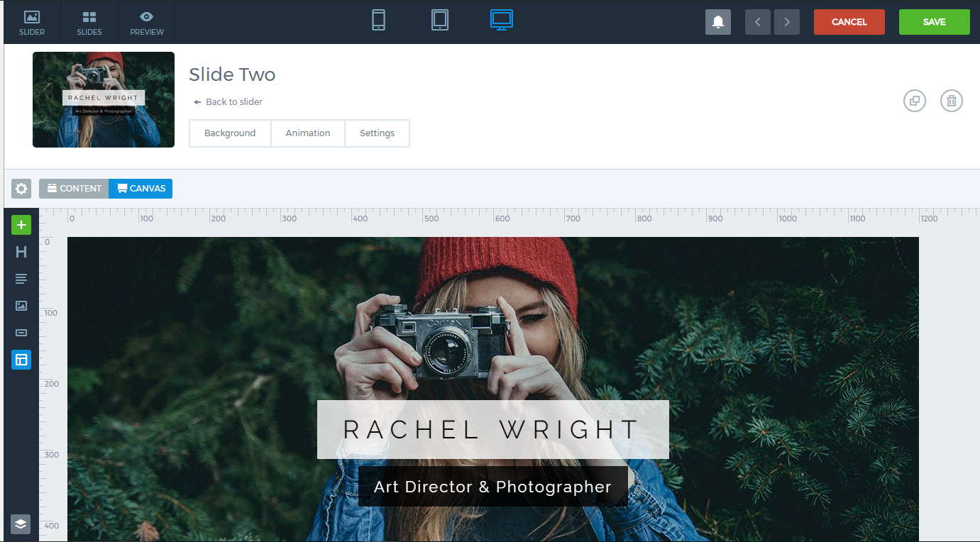This screenshot has width=980, height=542.
Task: Select the Text paragraph layer tool
Action: click(x=21, y=279)
